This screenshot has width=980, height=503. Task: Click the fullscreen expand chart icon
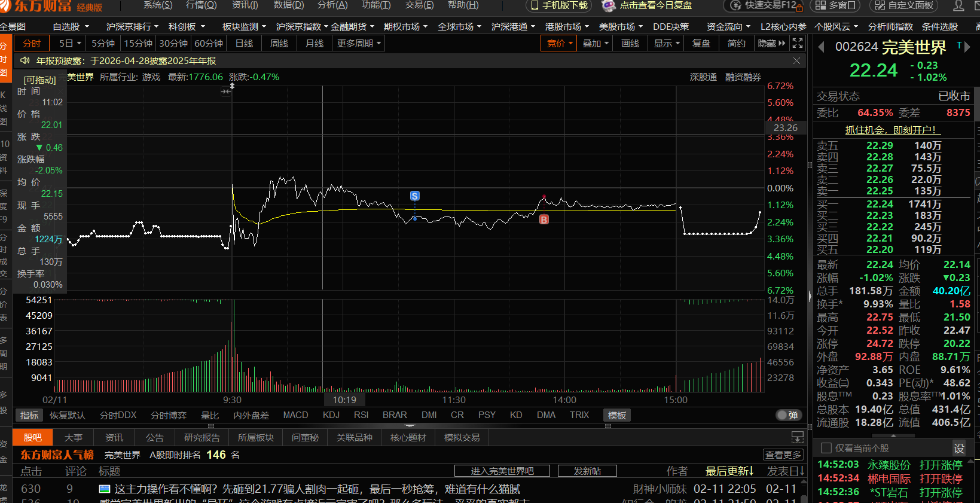pyautogui.click(x=798, y=43)
